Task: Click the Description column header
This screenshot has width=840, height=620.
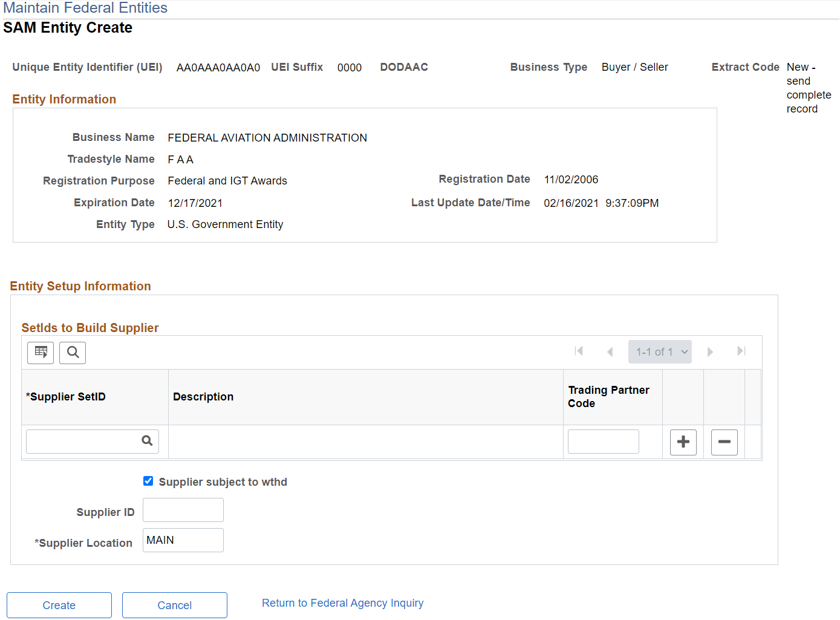Action: [x=203, y=397]
